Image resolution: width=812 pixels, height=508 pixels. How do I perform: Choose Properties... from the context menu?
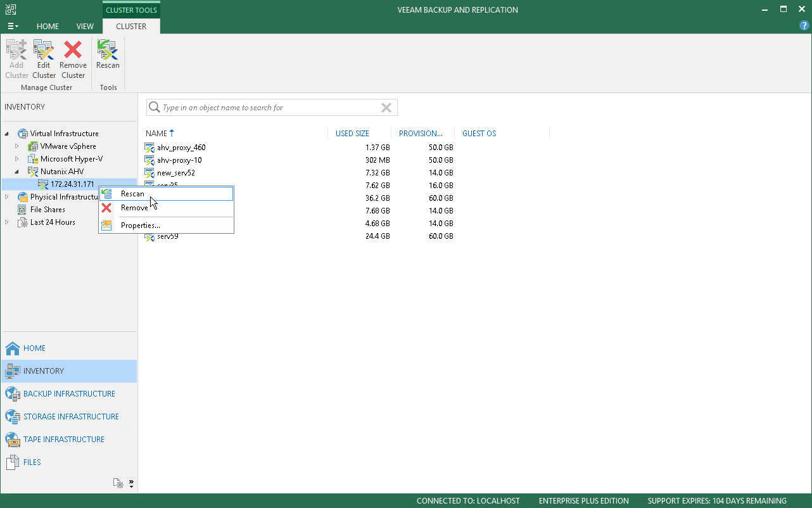tap(167, 225)
